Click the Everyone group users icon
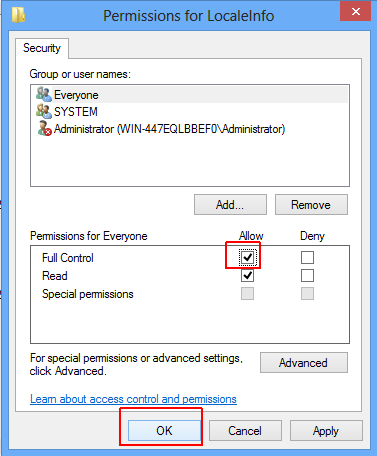Screen dimensions: 377x456 coord(44,94)
